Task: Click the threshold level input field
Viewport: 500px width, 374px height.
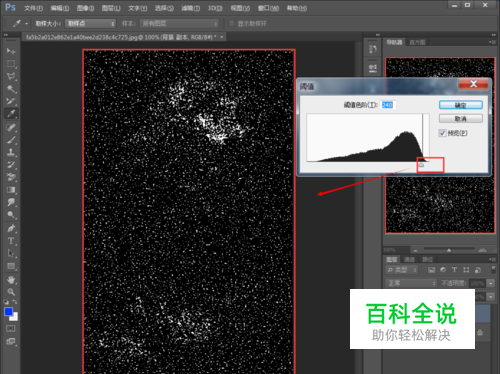Action: point(388,105)
